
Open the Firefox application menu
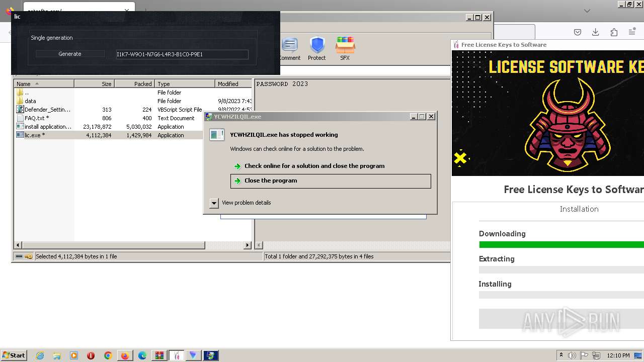tap(632, 32)
